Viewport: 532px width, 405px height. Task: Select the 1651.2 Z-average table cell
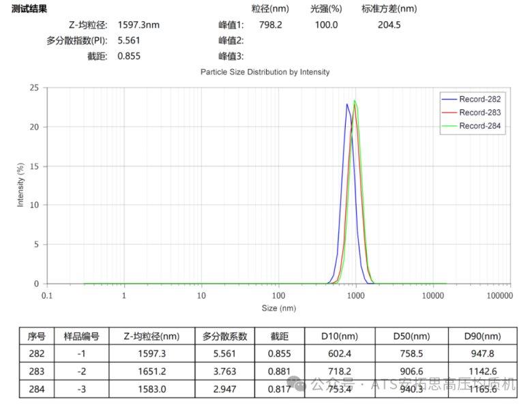coord(151,372)
